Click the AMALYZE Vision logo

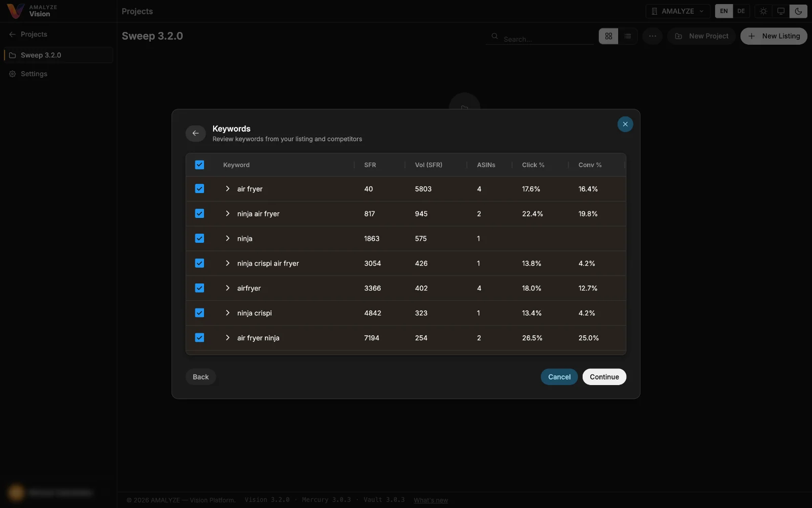31,11
